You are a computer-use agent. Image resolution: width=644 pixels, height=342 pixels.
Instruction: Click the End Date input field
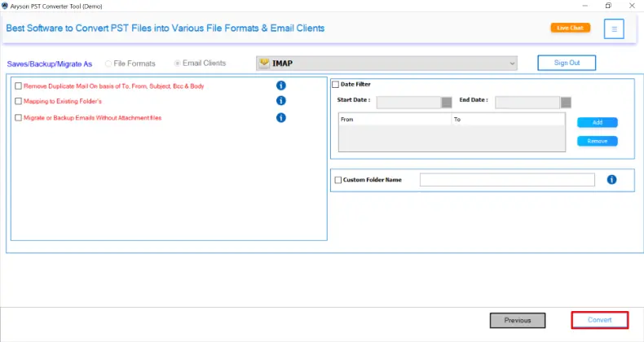coord(527,102)
